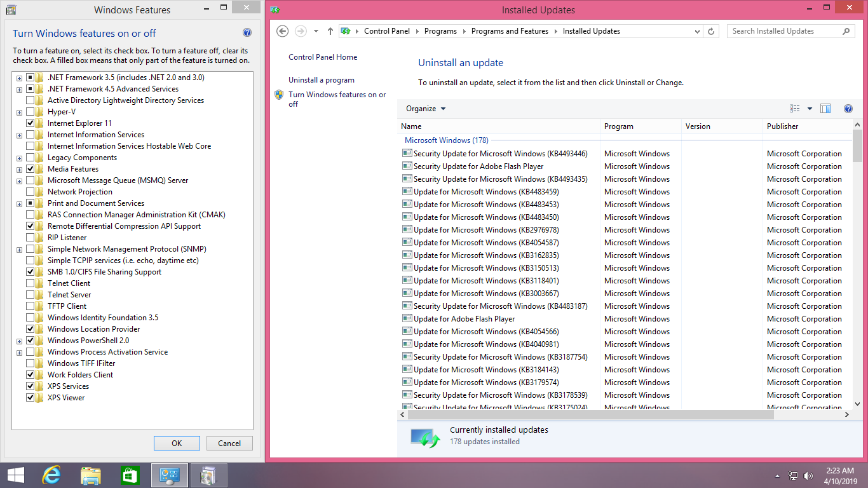The width and height of the screenshot is (868, 488).
Task: Click the taskbar clock showing 2:23 AM
Action: [x=840, y=475]
